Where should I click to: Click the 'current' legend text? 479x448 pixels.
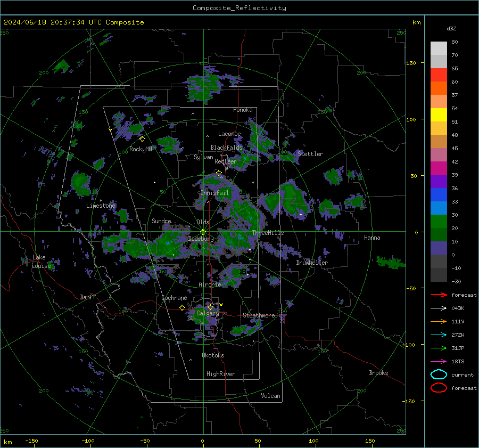[463, 374]
